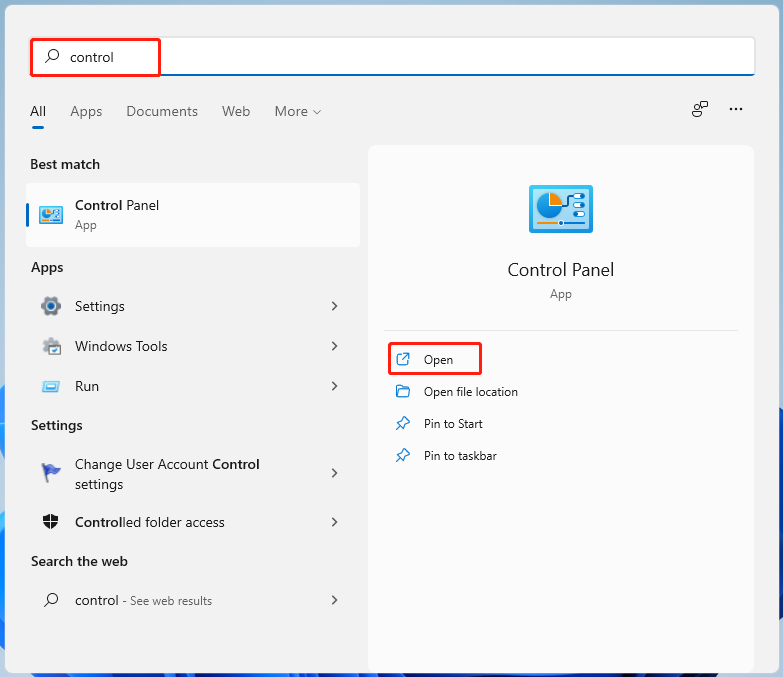
Task: Click the search box containing 'control'
Action: 392,56
